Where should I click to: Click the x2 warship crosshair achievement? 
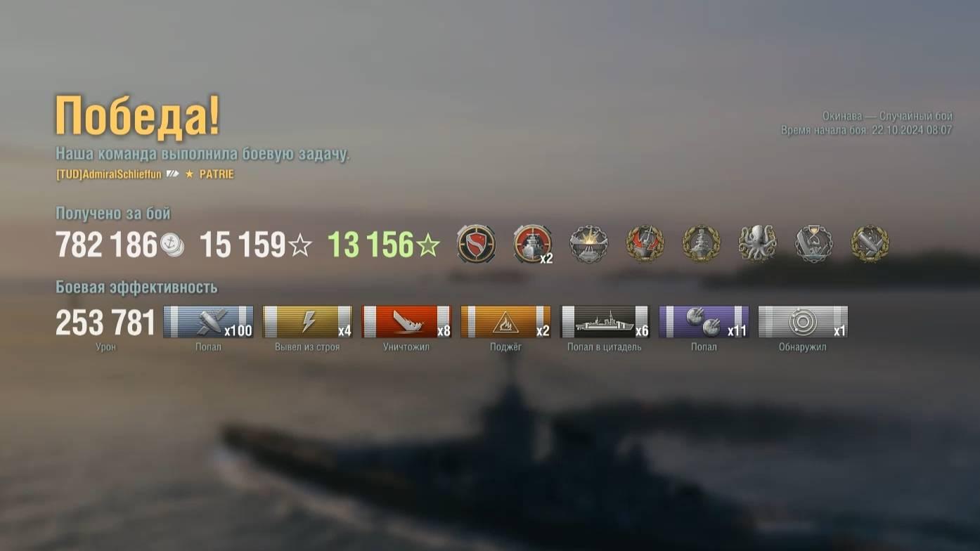(533, 244)
